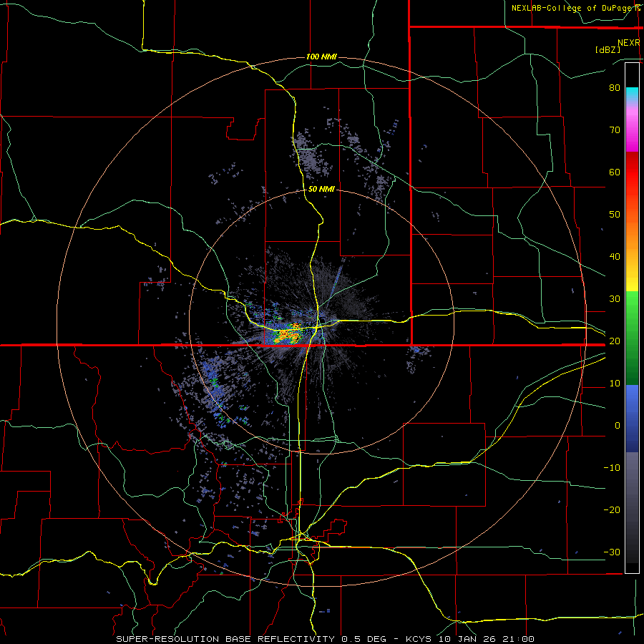Click the -20 value on dBZ scale
644x644 pixels.
(x=612, y=509)
